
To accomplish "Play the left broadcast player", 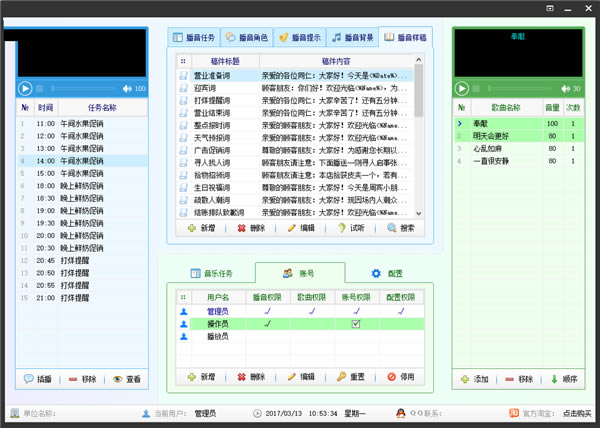I will coord(25,89).
